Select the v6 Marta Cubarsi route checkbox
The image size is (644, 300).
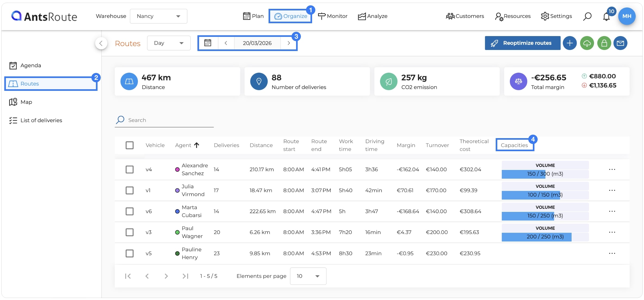pos(130,211)
